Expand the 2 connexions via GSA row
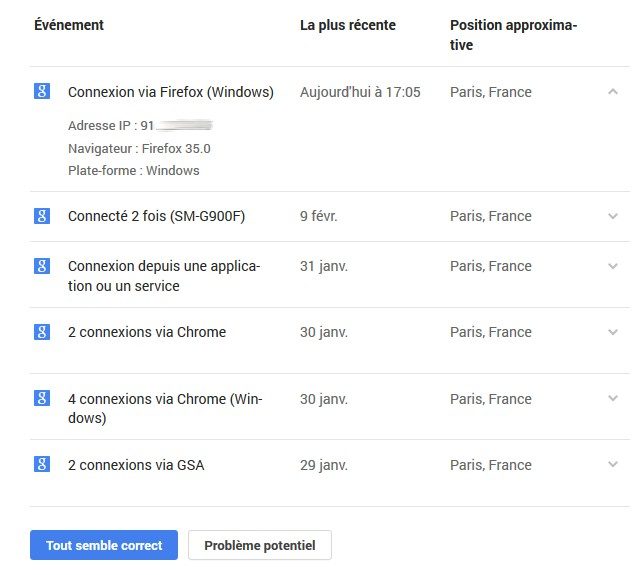This screenshot has height=575, width=639. (x=613, y=465)
